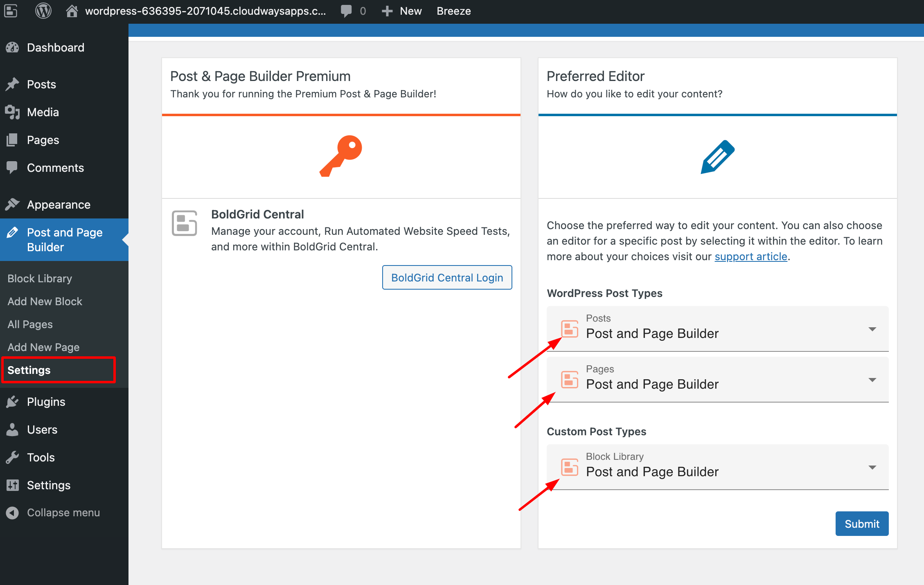The image size is (924, 585).
Task: Expand the Block Library editor dropdown
Action: point(717,467)
